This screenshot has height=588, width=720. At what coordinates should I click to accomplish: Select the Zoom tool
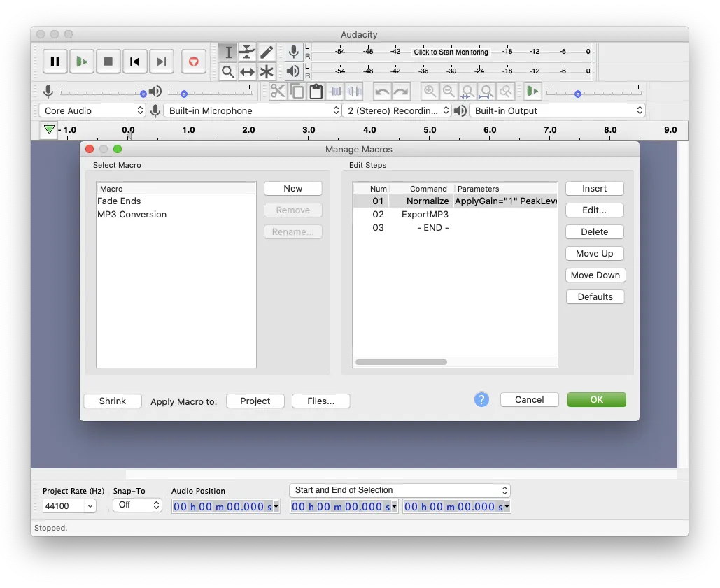[227, 71]
